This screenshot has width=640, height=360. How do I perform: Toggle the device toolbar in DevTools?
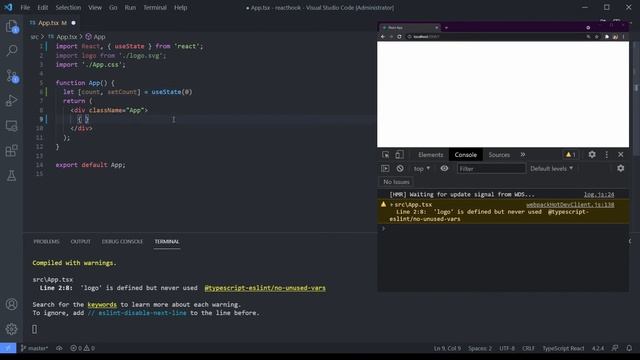399,155
